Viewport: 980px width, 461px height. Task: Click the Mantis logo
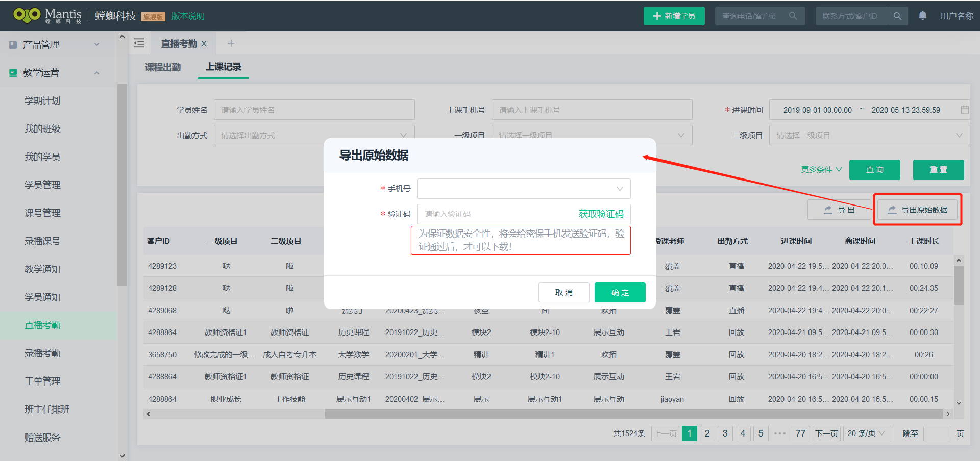pyautogui.click(x=47, y=15)
